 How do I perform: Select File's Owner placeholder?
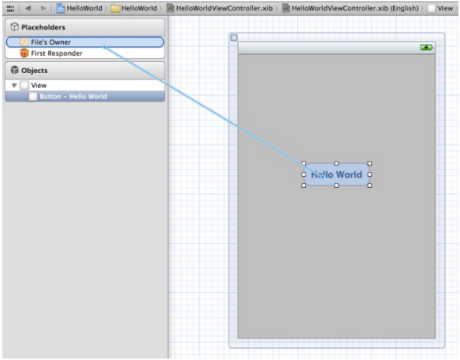[85, 42]
